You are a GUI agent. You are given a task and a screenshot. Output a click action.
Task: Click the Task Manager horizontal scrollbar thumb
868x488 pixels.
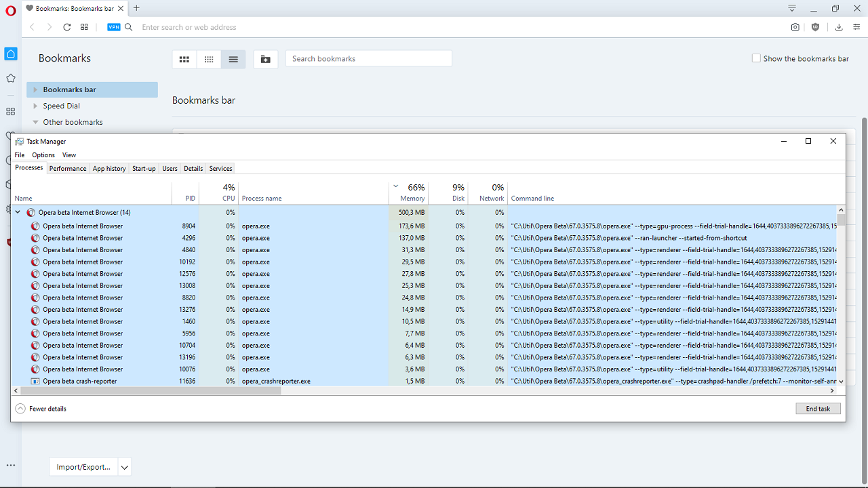tap(151, 391)
